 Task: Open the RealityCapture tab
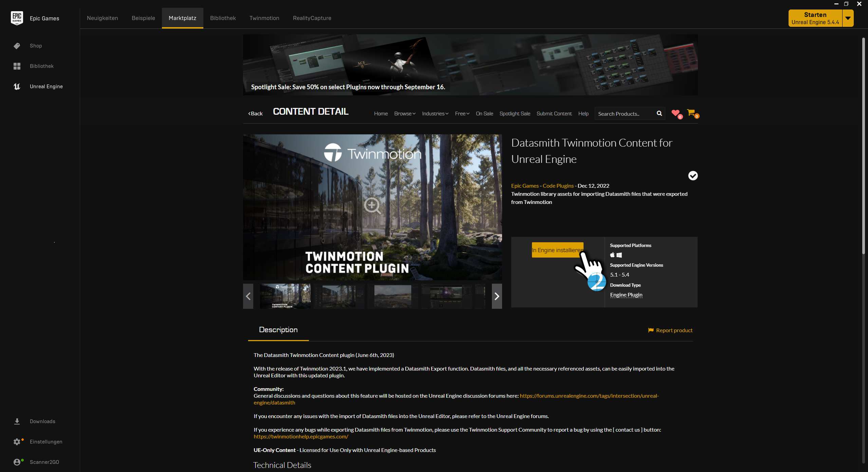pyautogui.click(x=312, y=18)
